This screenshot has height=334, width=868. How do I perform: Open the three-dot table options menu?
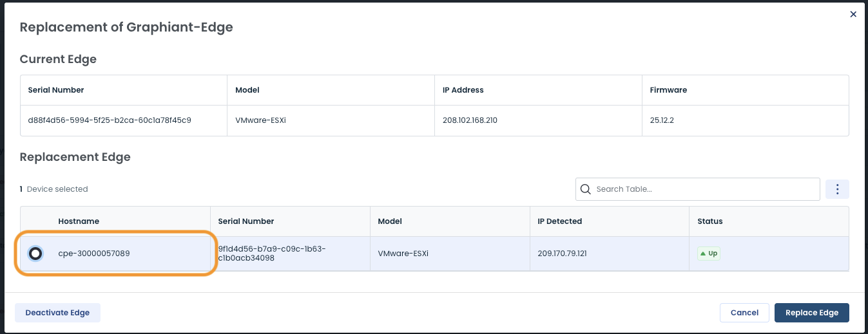(837, 189)
